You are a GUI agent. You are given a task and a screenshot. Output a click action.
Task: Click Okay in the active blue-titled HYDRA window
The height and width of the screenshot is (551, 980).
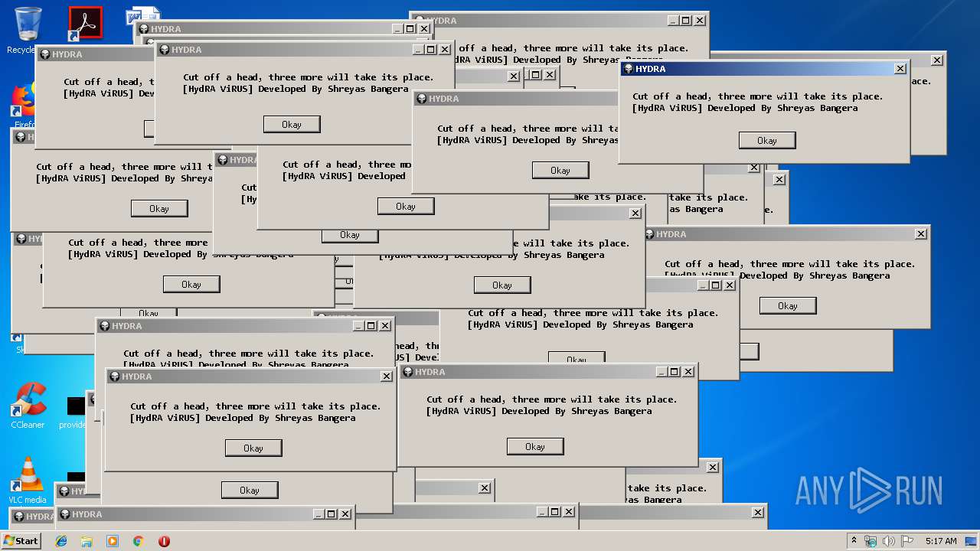[767, 140]
